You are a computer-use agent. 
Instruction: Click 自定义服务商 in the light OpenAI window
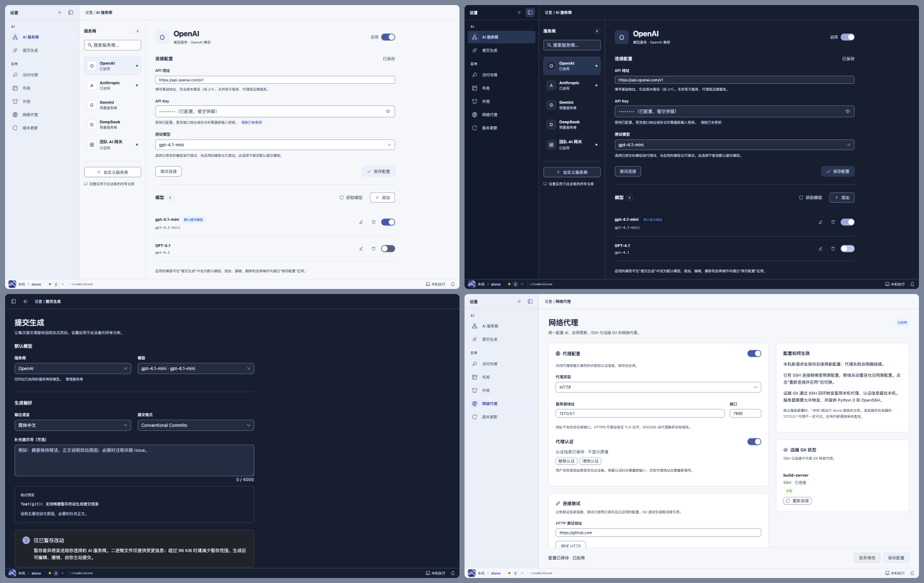coord(112,172)
